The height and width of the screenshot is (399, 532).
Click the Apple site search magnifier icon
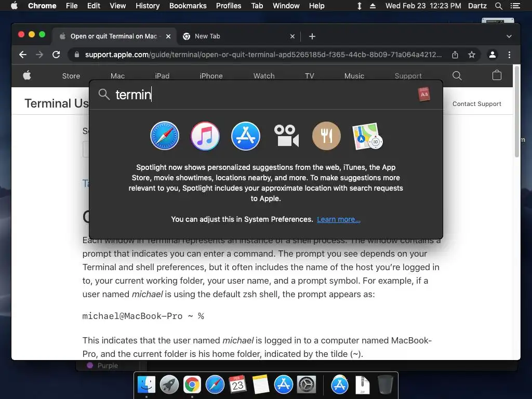tap(457, 76)
